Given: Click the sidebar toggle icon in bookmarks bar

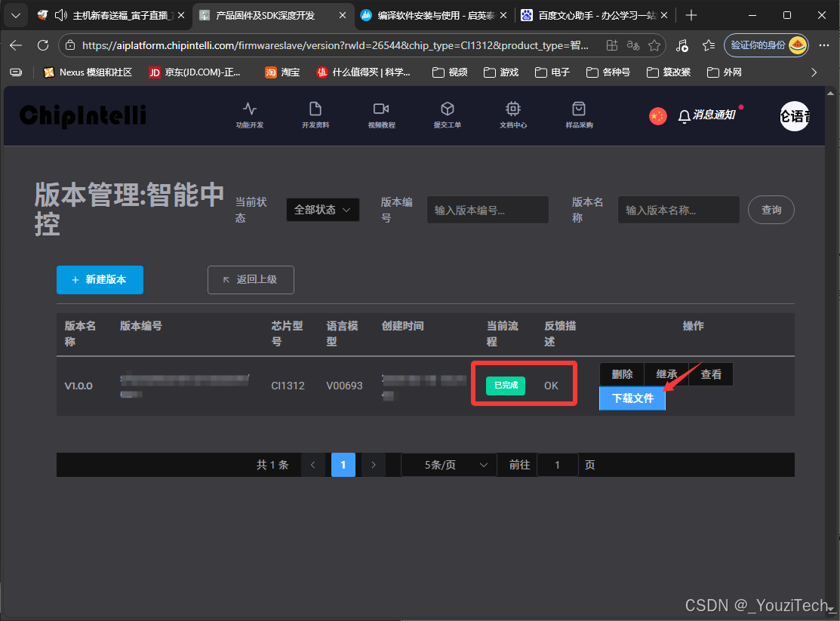Looking at the screenshot, I should click(x=16, y=72).
